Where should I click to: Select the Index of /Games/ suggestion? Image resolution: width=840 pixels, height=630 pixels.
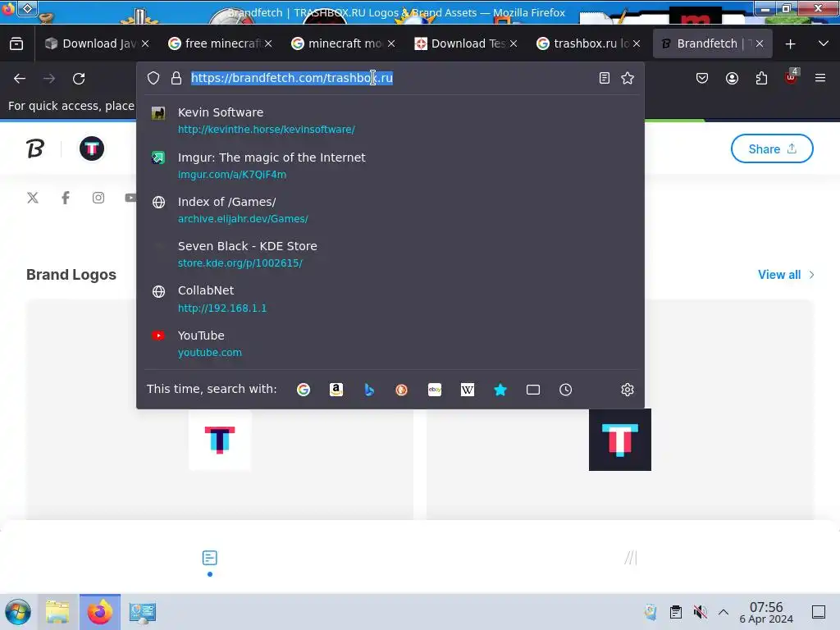[x=390, y=210]
